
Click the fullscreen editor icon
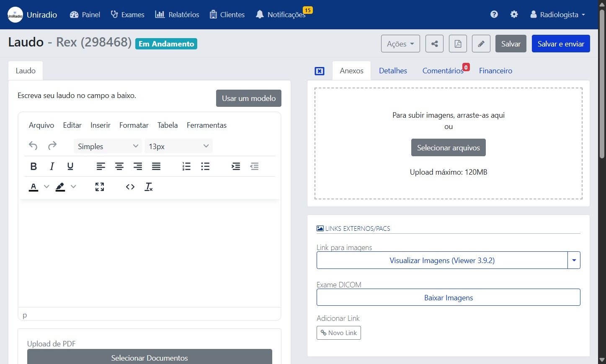(x=100, y=187)
